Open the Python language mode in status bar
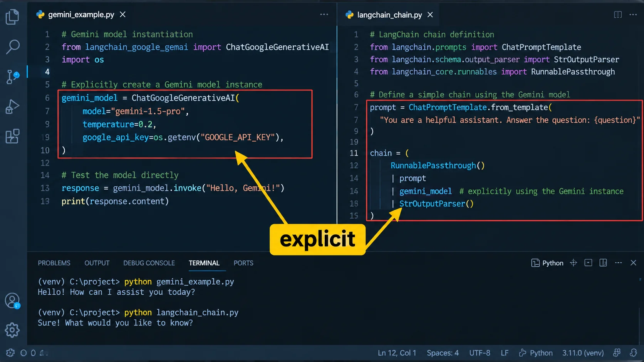The height and width of the screenshot is (362, 644). click(536, 353)
